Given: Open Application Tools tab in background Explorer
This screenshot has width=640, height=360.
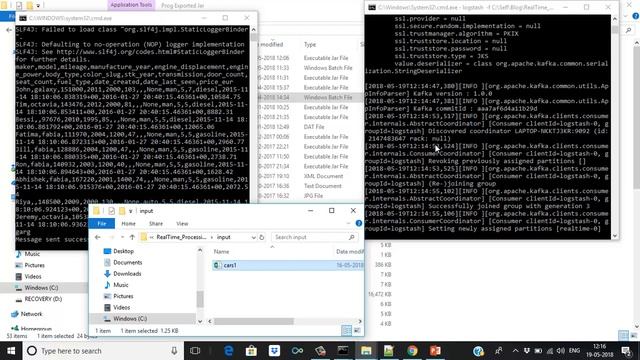Looking at the screenshot, I should click(x=131, y=5).
